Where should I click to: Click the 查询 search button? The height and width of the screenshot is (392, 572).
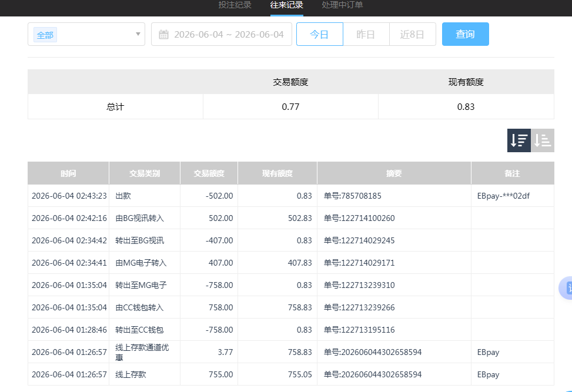coord(466,34)
